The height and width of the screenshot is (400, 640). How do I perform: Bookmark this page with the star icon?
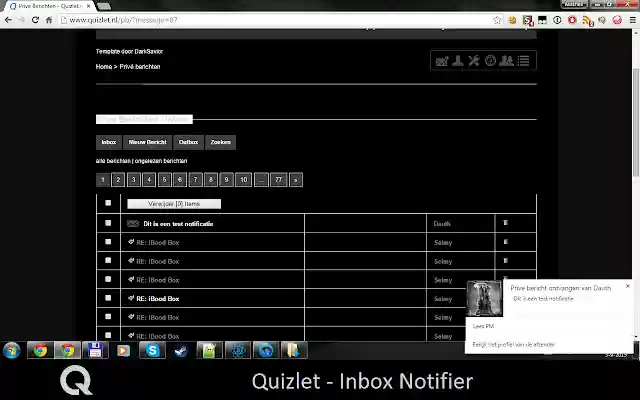click(497, 20)
